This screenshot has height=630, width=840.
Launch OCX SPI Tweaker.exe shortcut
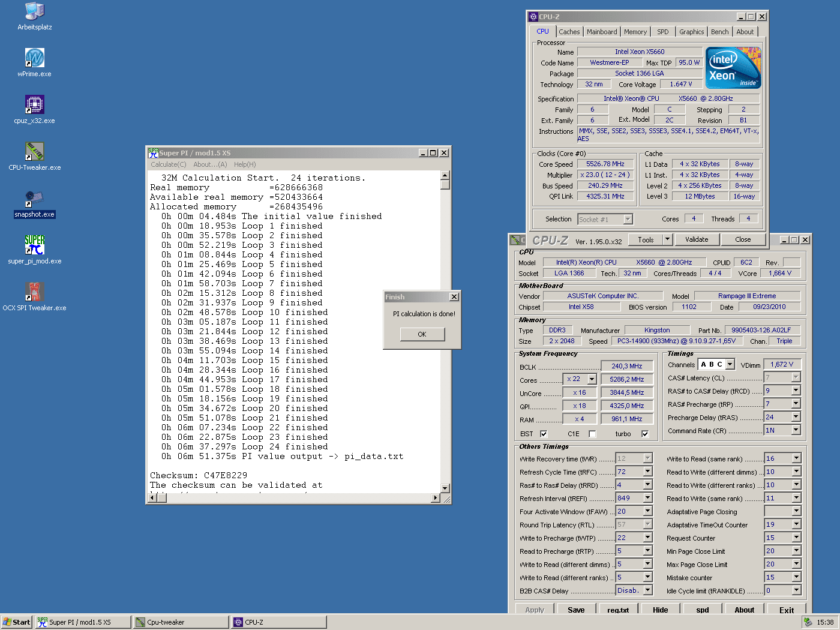pos(34,293)
